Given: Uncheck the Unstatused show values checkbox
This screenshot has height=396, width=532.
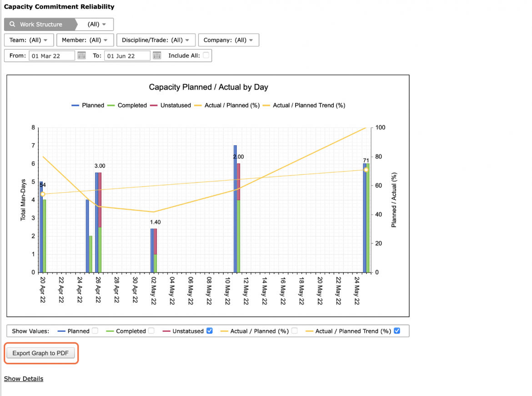Looking at the screenshot, I should pos(210,331).
